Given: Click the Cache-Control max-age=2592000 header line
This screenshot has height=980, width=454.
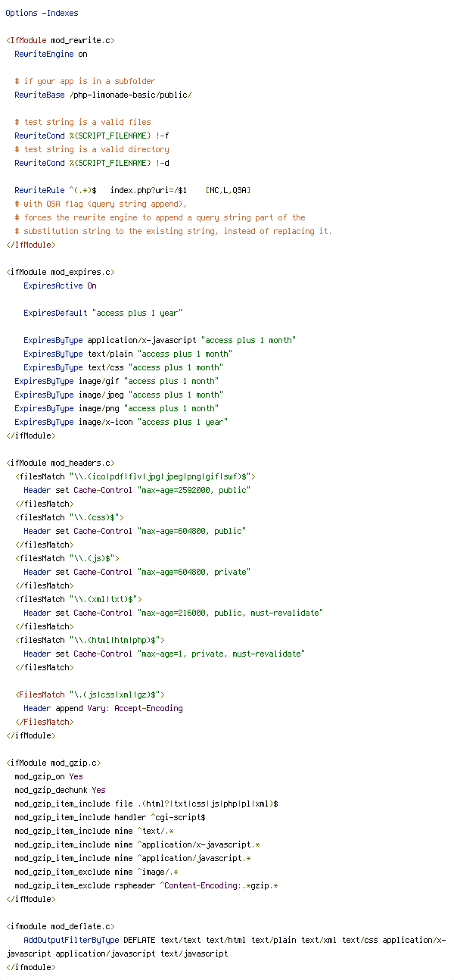Looking at the screenshot, I should (x=137, y=490).
